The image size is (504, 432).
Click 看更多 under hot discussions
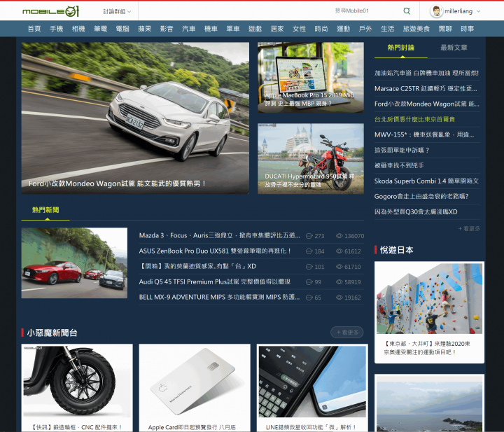pos(469,228)
